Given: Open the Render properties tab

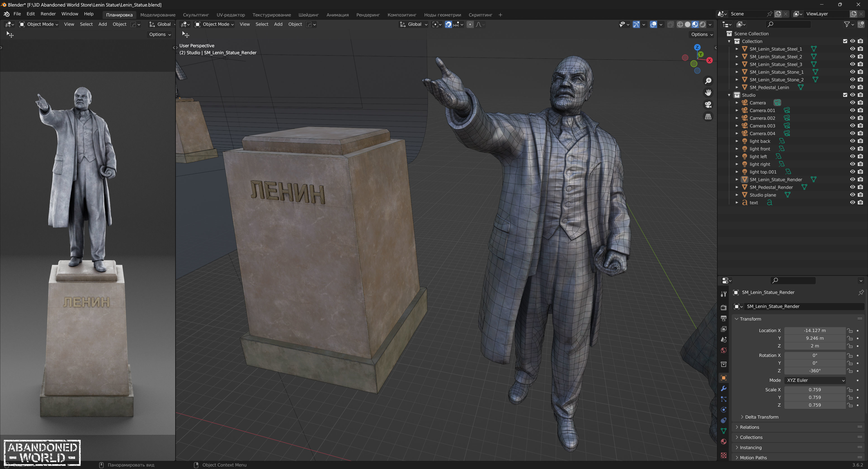Looking at the screenshot, I should click(723, 307).
